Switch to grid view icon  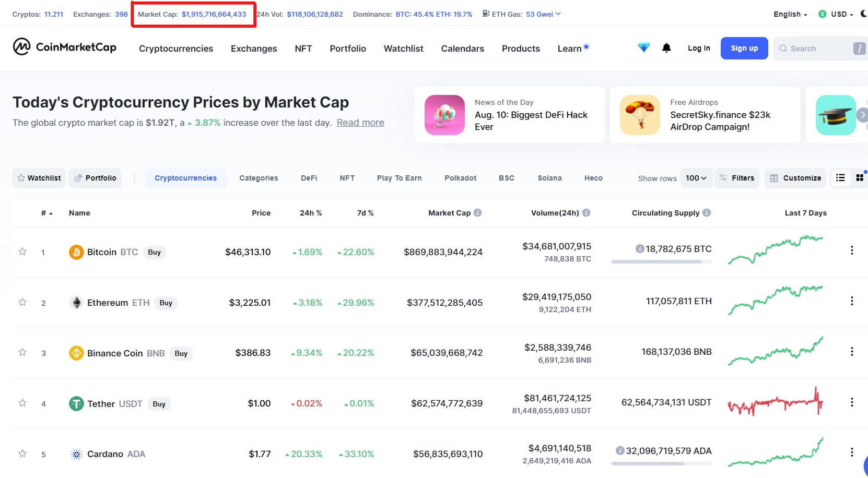[x=860, y=178]
